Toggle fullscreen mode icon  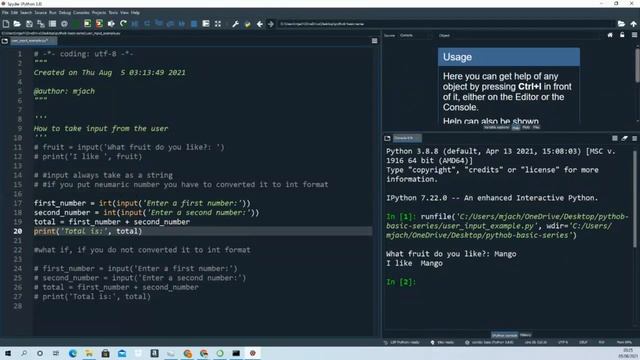[x=218, y=24]
